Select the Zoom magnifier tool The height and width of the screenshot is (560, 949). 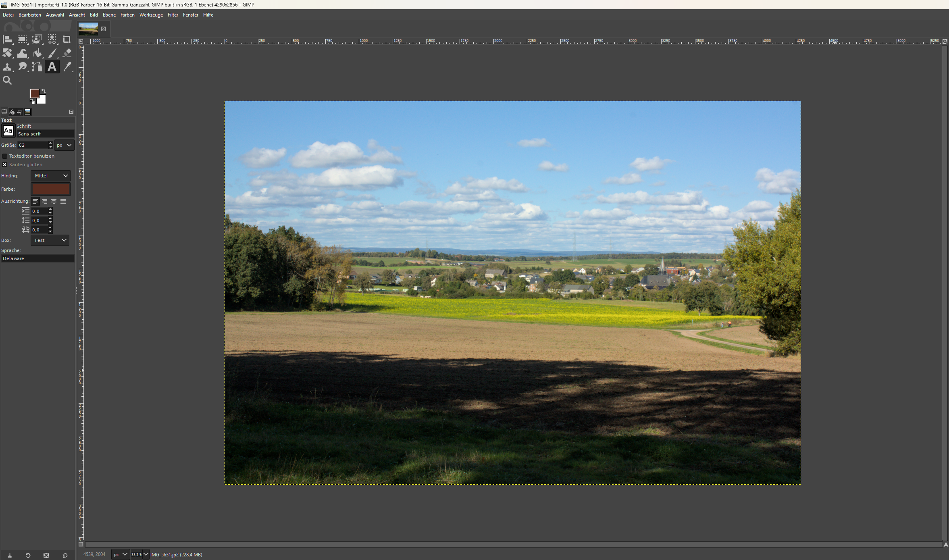7,81
